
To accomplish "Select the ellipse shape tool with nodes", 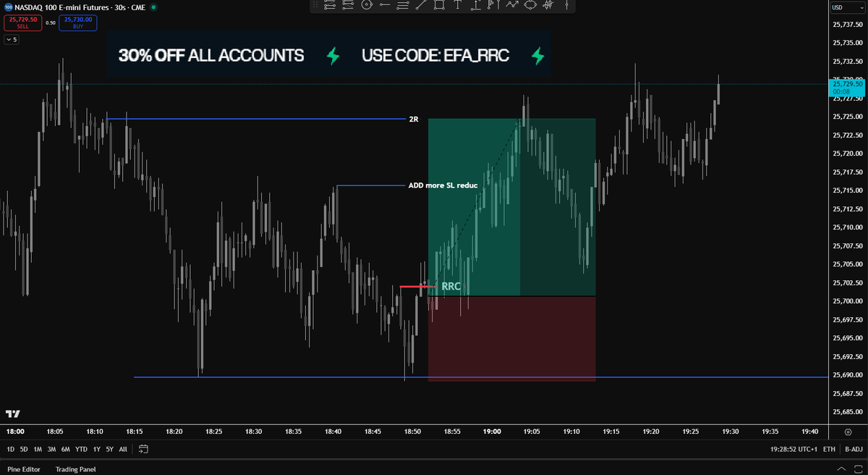I will [530, 5].
